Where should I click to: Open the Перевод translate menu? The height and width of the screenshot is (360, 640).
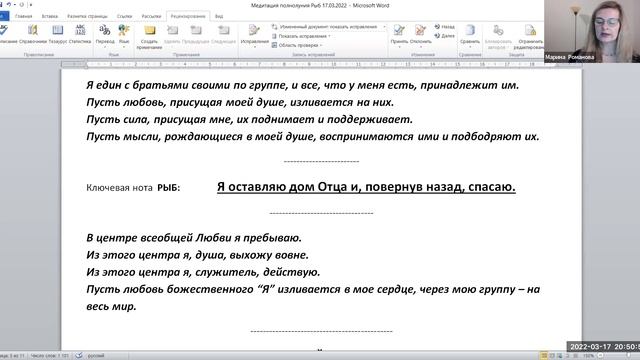(105, 36)
